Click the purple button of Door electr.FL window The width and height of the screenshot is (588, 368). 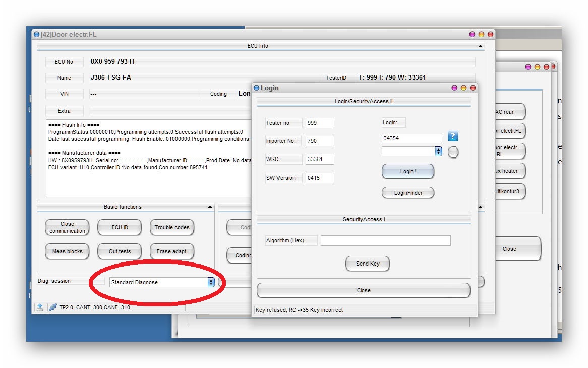pyautogui.click(x=472, y=34)
